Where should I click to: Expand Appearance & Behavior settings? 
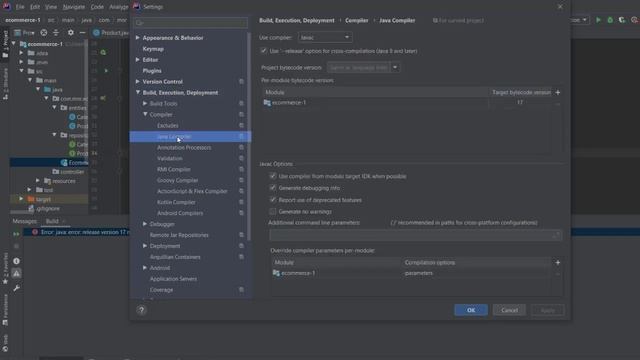[138, 38]
